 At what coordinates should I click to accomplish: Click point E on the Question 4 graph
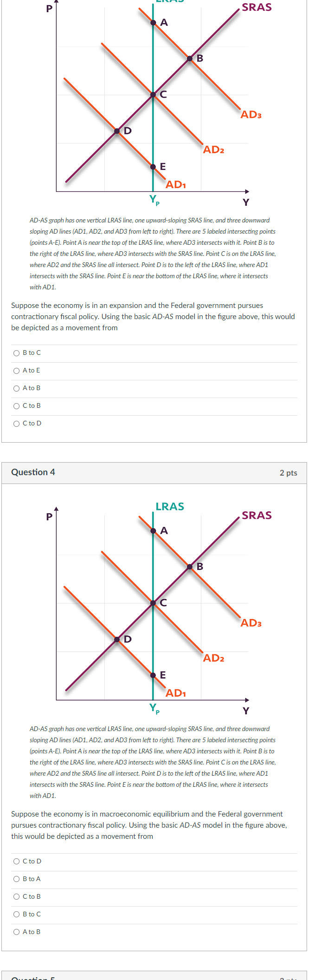click(x=153, y=675)
